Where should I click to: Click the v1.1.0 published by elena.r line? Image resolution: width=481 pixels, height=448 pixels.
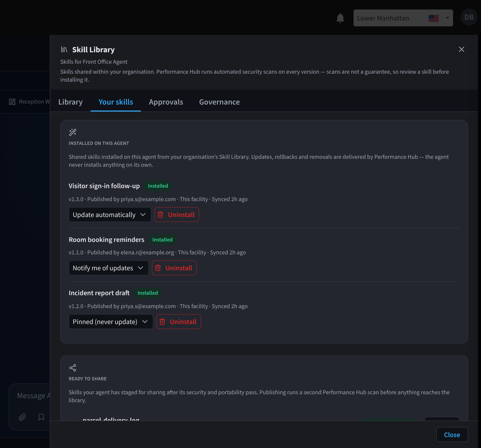click(157, 252)
